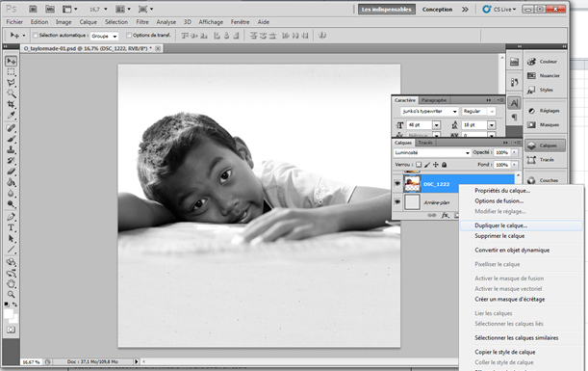588x371 pixels.
Task: Select the Brush tool
Action: (x=11, y=139)
